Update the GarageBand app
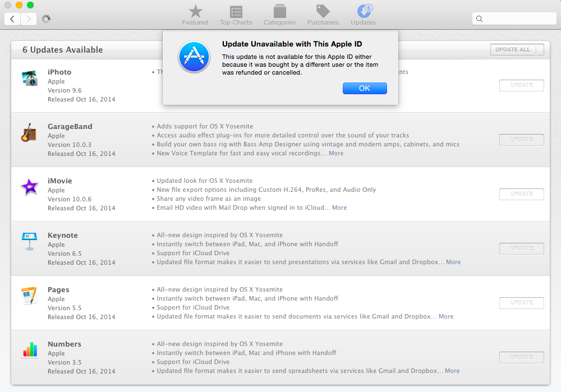The width and height of the screenshot is (561, 392). point(522,140)
